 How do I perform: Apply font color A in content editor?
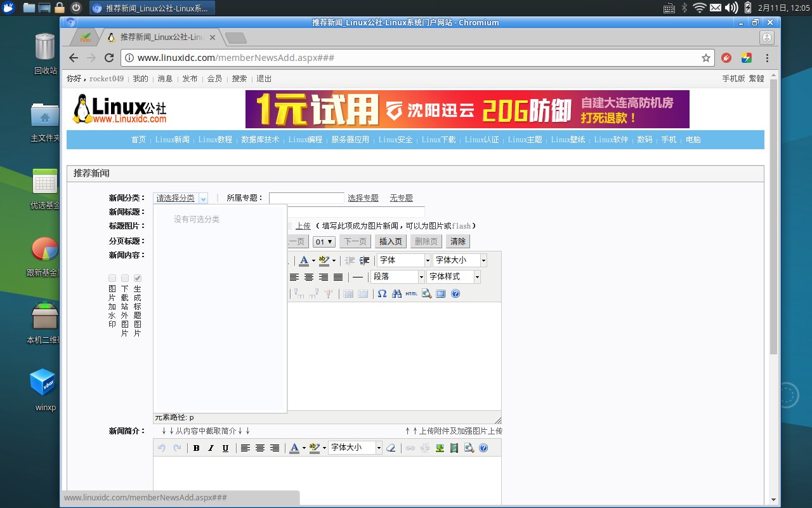click(304, 260)
